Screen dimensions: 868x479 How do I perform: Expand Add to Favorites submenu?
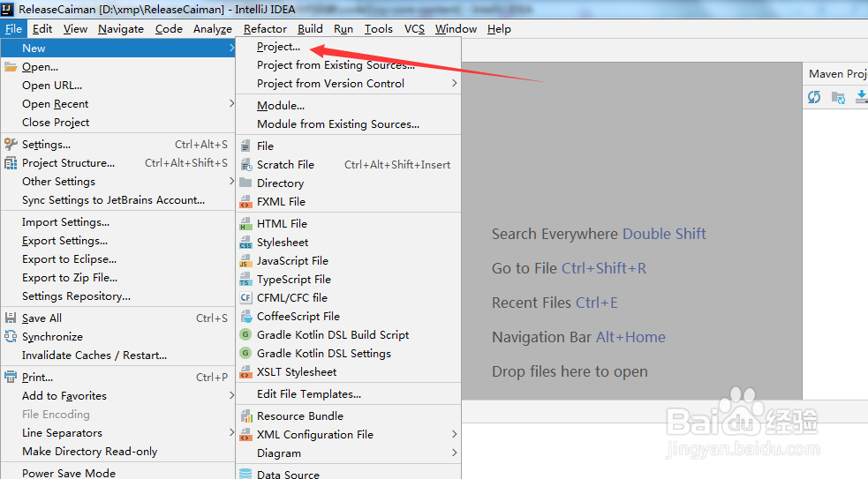[x=231, y=395]
